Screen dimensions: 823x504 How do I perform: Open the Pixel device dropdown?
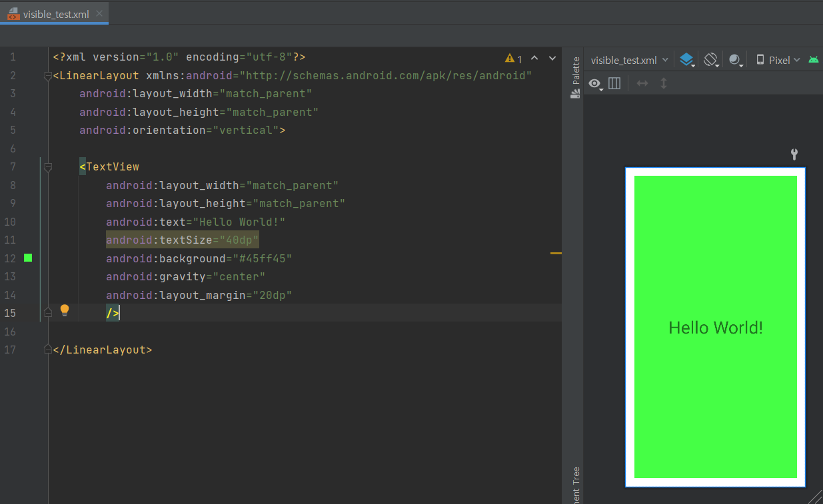pyautogui.click(x=778, y=60)
